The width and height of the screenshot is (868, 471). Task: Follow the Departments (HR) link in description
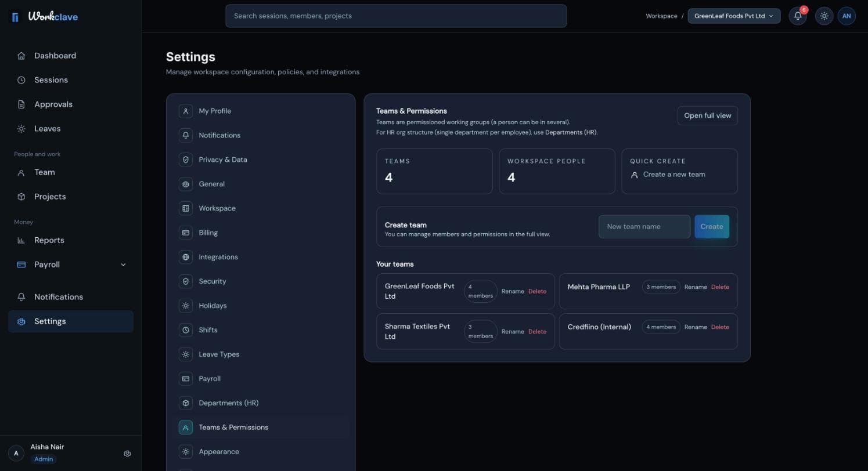tap(570, 132)
